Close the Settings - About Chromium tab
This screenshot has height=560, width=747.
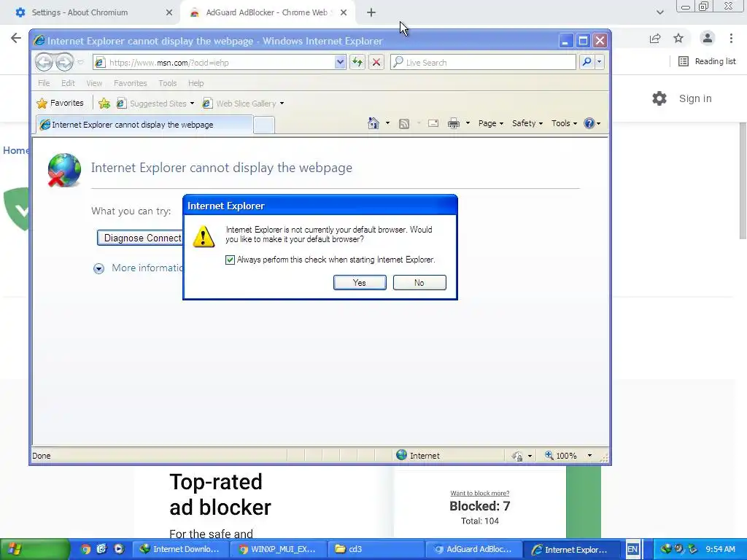point(169,13)
